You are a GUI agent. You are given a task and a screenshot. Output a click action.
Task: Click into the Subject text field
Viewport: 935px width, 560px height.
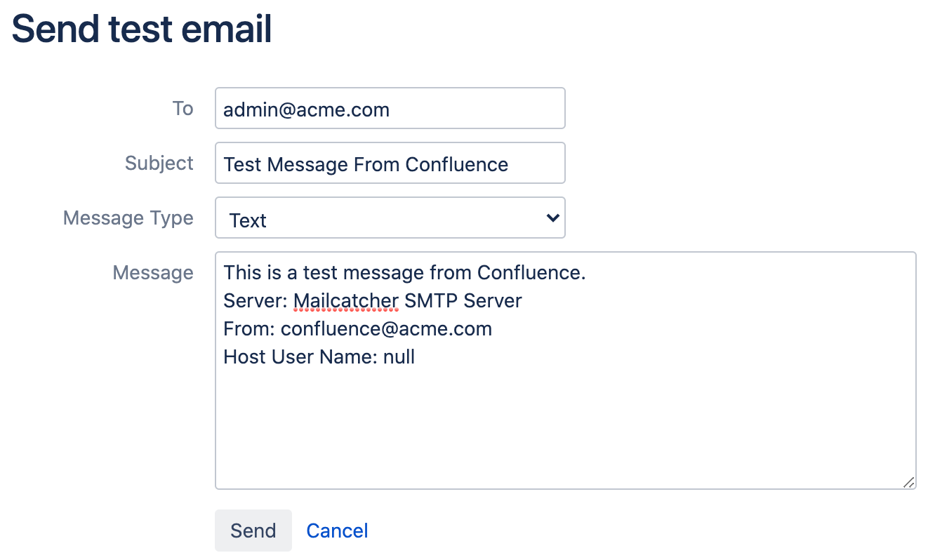390,164
